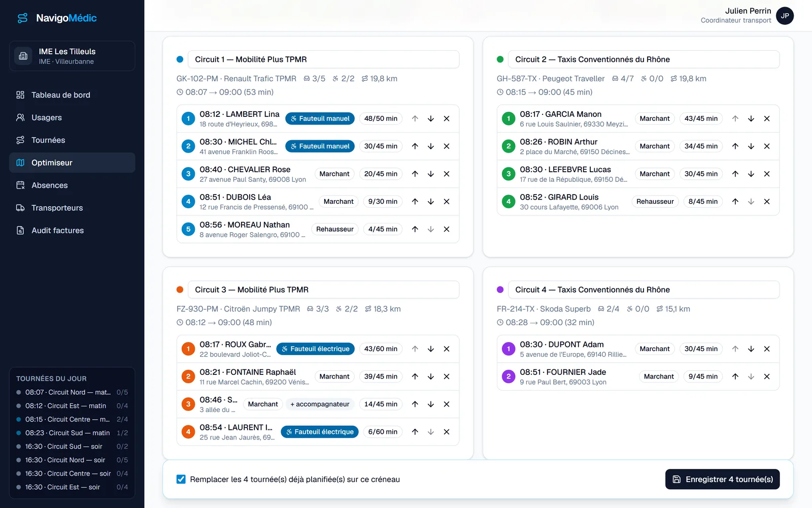
Task: Open the 08:15 Circuit Centre morning tournée
Action: point(72,419)
